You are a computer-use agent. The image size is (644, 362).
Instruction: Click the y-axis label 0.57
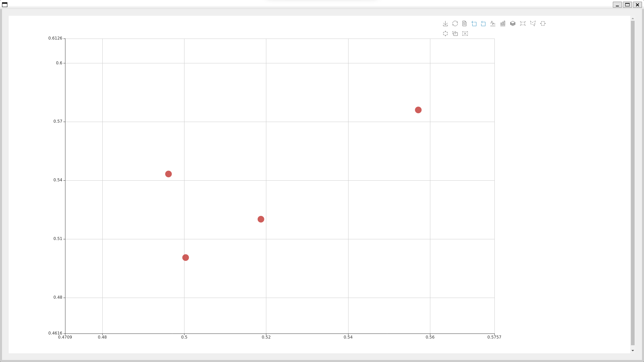click(x=58, y=121)
